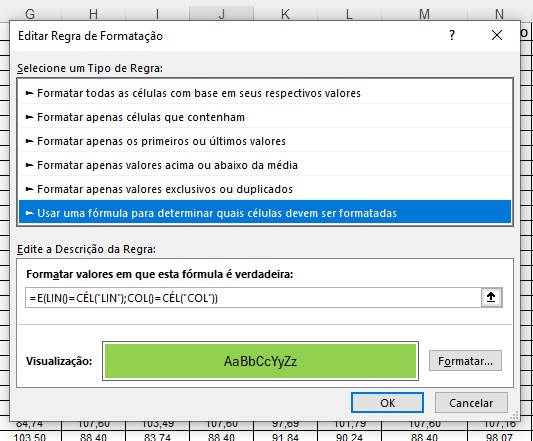Pick 'Formatar apenas valores acima ou abaixo da média'
The image size is (533, 441).
click(265, 165)
